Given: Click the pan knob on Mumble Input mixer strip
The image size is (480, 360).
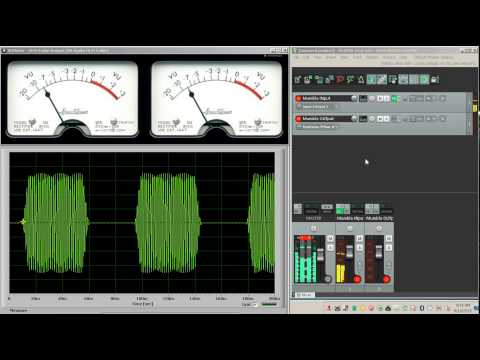Looking at the screenshot, I should pyautogui.click(x=350, y=228).
